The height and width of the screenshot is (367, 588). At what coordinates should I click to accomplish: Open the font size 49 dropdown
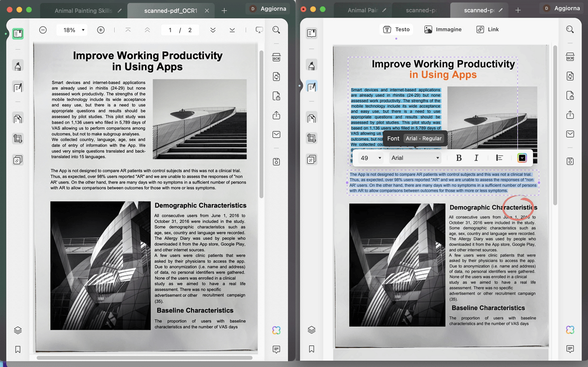tap(371, 158)
